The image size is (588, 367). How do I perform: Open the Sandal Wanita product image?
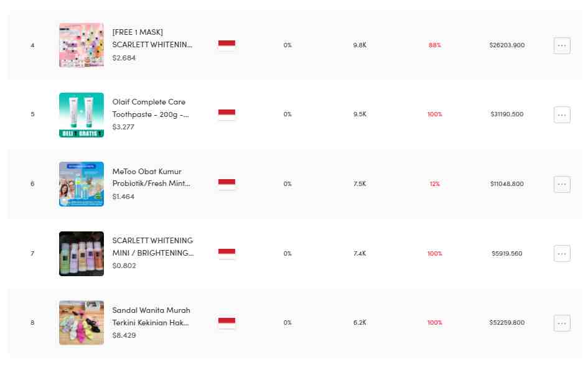tap(82, 323)
